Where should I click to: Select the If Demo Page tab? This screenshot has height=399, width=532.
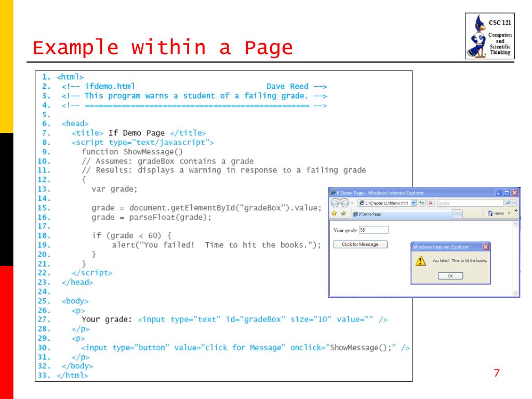click(402, 214)
